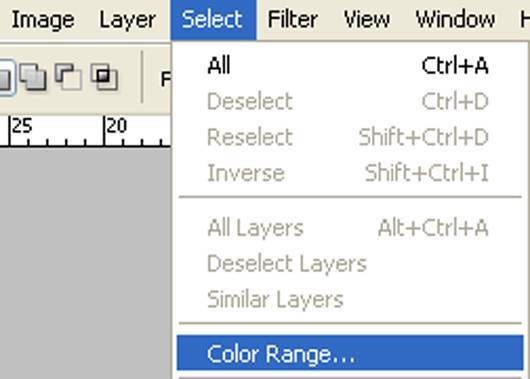The image size is (530, 379).
Task: Open the View menu
Action: pos(367,20)
